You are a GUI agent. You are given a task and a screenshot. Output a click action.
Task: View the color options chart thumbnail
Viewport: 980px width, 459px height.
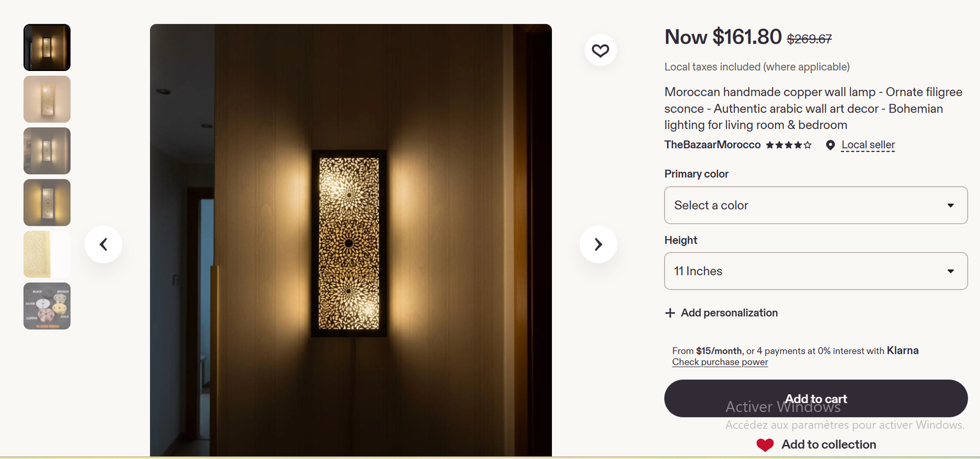47,306
